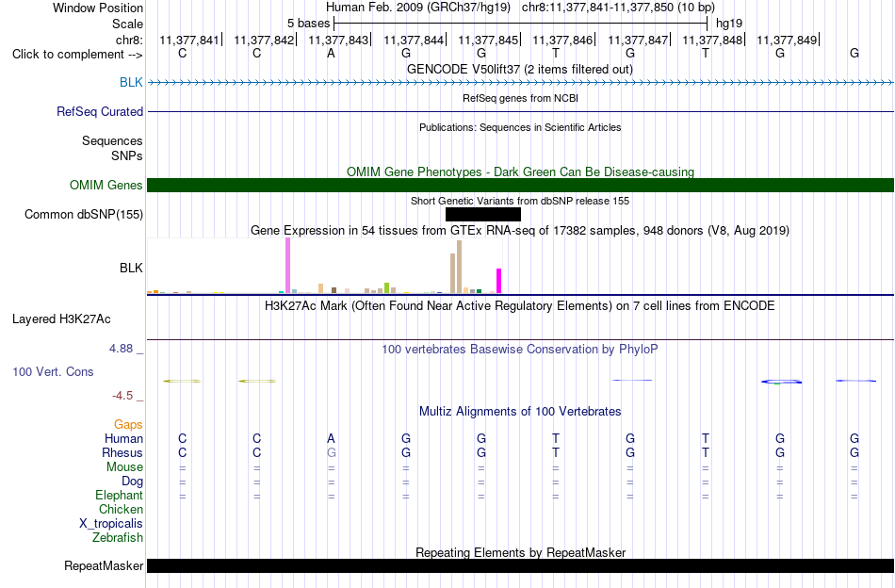Click the "Window Position" label
The width and height of the screenshot is (895, 588).
[98, 8]
